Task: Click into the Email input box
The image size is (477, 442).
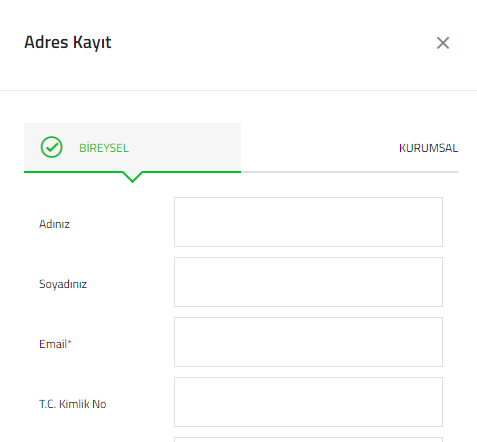Action: click(x=308, y=342)
